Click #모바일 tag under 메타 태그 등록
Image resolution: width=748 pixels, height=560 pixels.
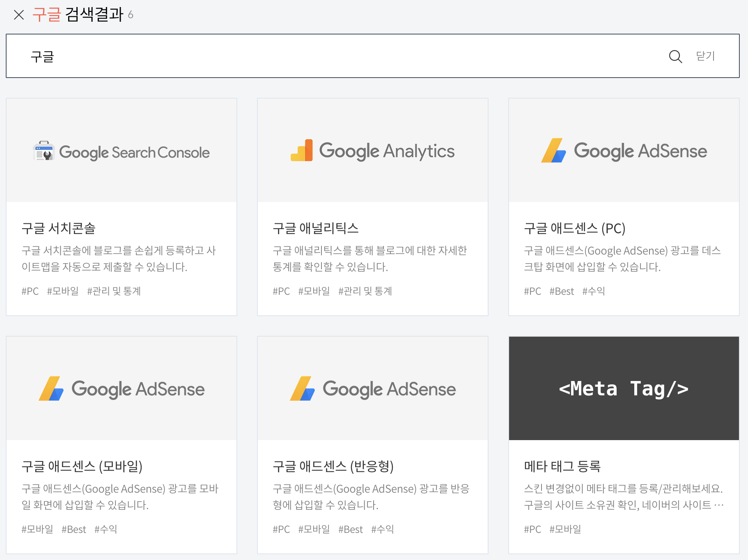click(x=565, y=529)
